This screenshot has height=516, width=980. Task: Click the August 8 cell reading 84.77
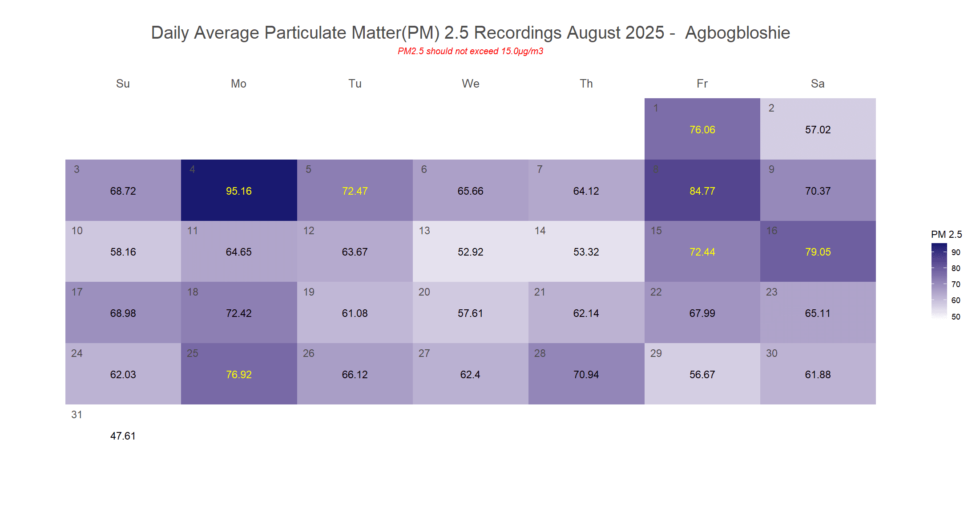point(702,190)
